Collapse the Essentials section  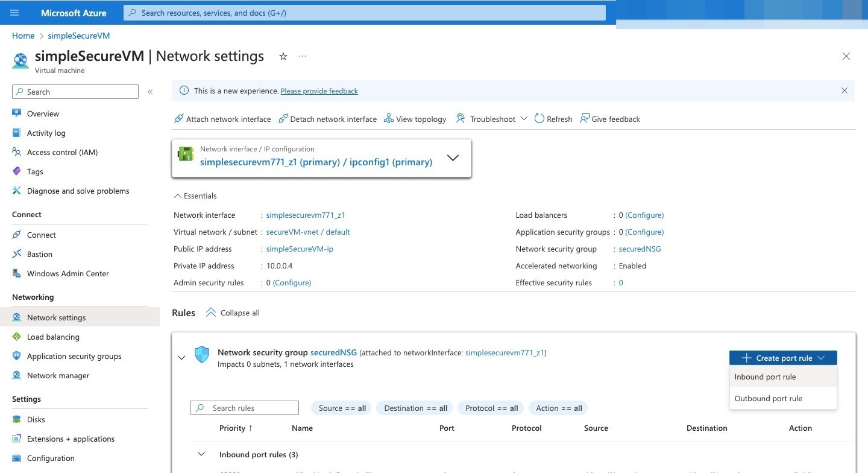coord(195,196)
